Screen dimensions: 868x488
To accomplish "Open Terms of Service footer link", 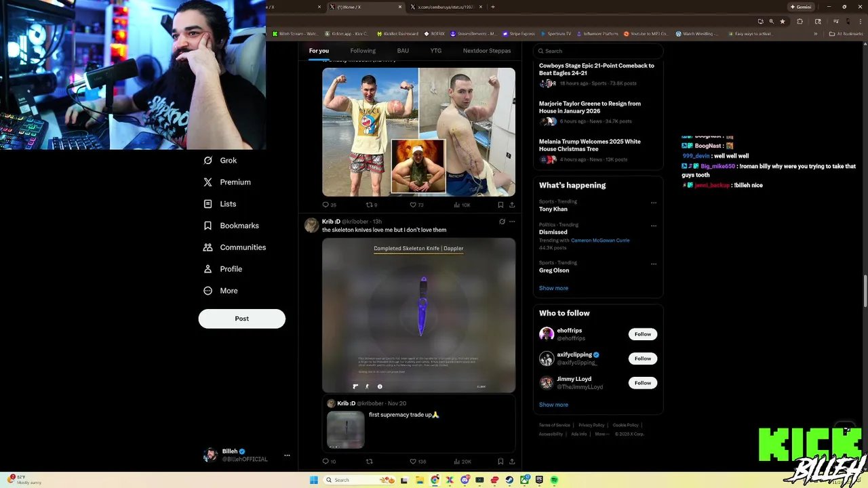I will 555,425.
